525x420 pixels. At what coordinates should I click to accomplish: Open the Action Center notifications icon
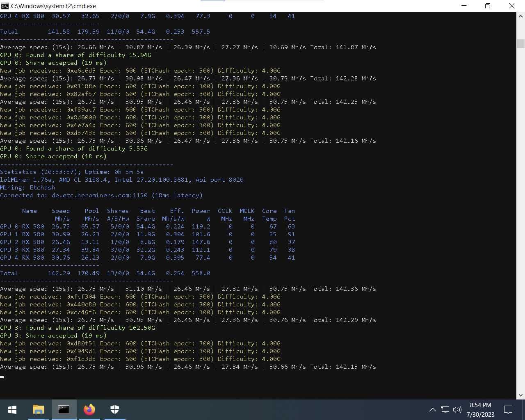click(508, 410)
